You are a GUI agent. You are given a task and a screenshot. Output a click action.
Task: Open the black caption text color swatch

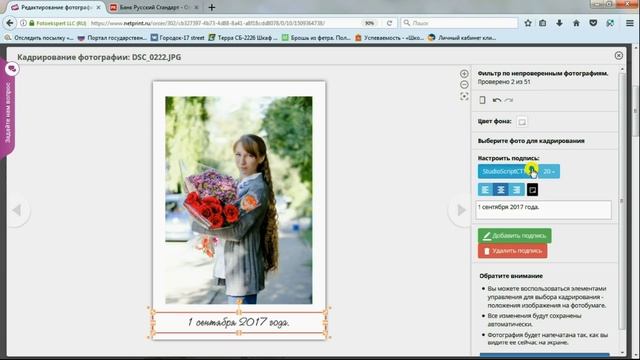(532, 190)
